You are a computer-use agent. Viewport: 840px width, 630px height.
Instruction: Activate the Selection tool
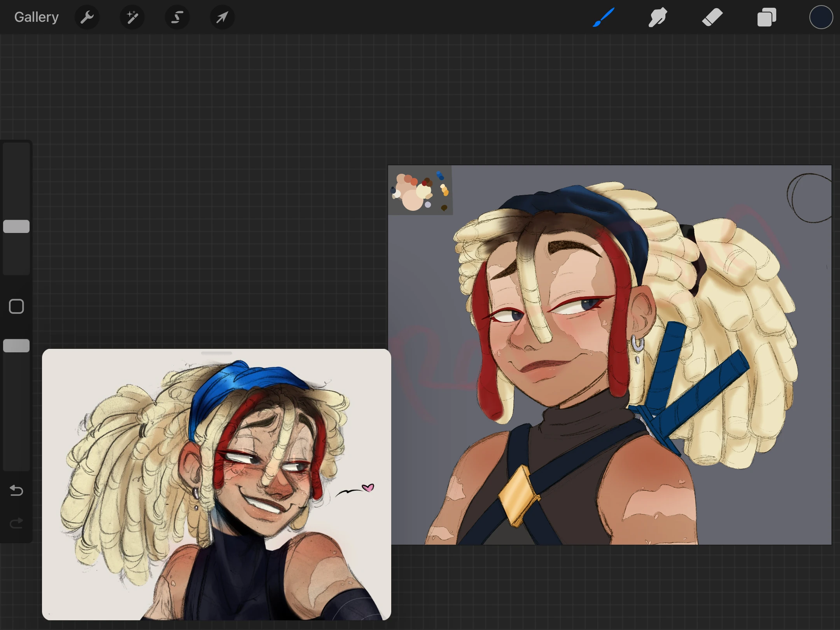[177, 17]
